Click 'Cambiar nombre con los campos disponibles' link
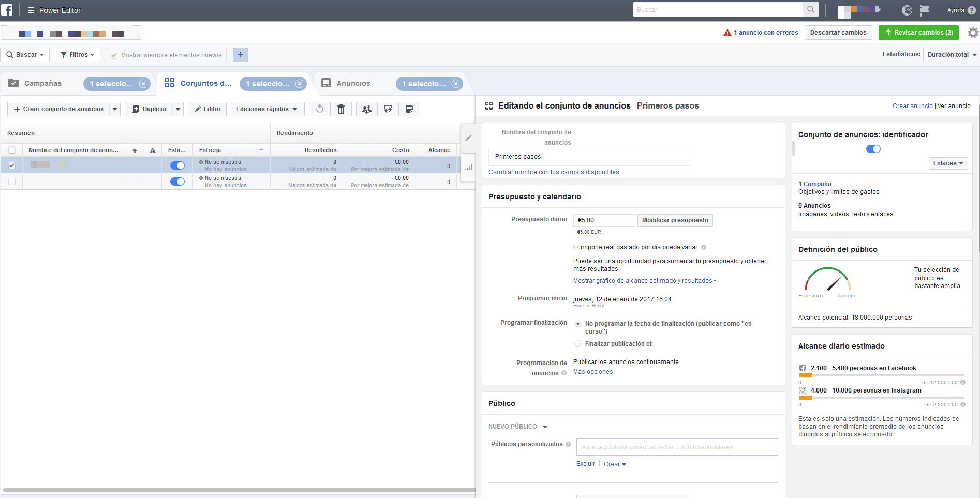The height and width of the screenshot is (498, 980). (x=554, y=172)
